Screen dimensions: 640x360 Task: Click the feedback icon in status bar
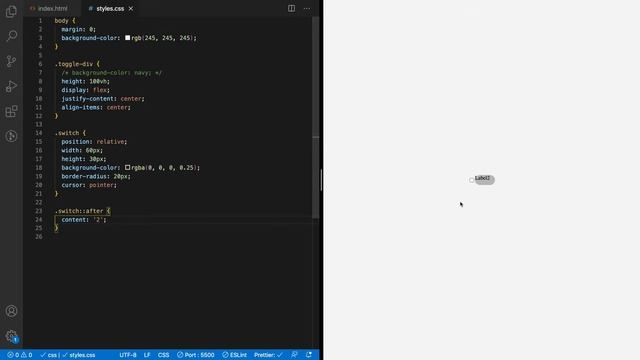point(294,355)
